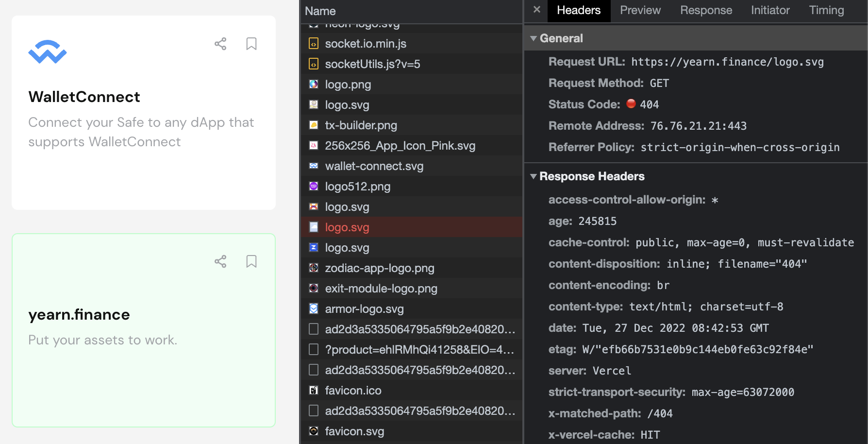Image resolution: width=868 pixels, height=444 pixels.
Task: Click the zodiac-app-logo.png thumbnail icon
Action: (313, 268)
